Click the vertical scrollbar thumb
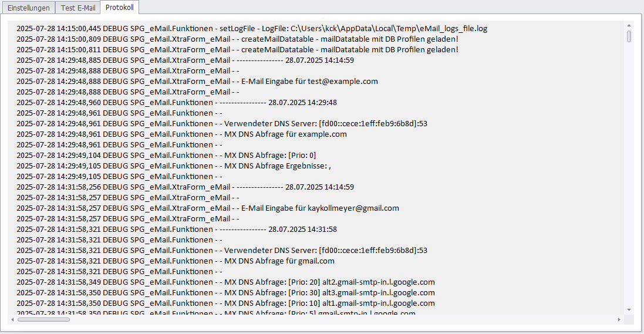 (629, 36)
